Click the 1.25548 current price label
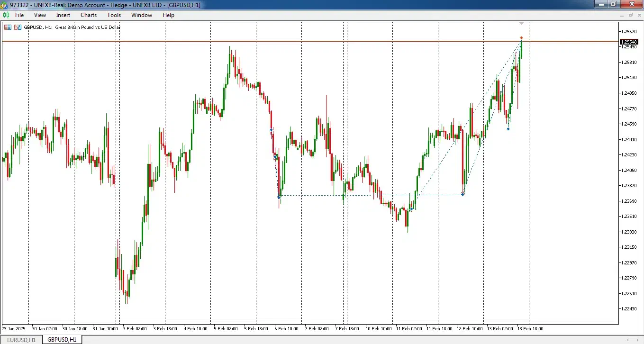 coord(628,42)
